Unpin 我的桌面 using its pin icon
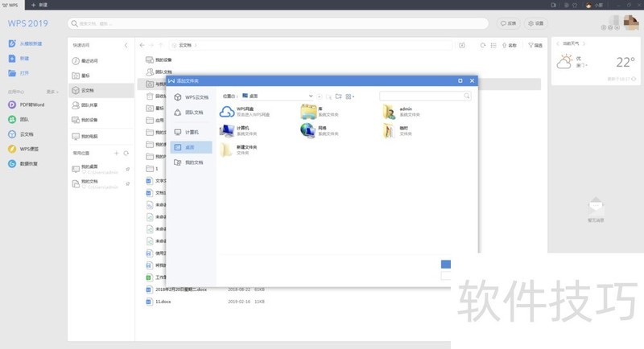Screen dimensions: 644x349 coord(128,169)
